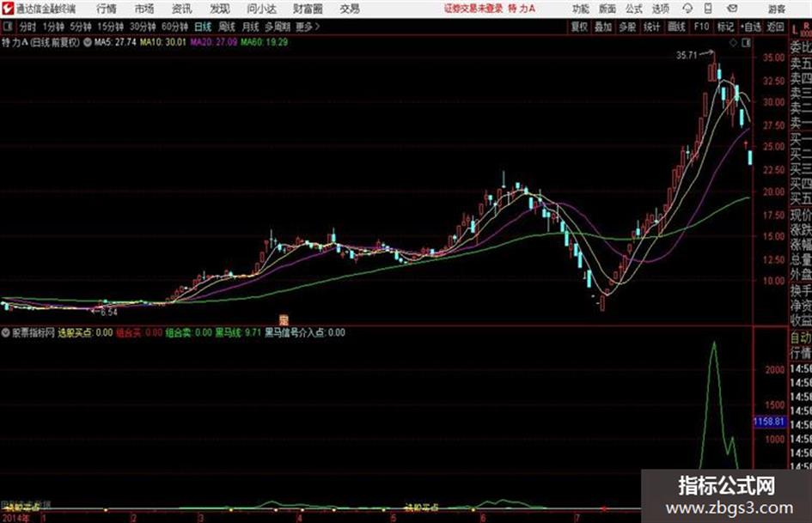Click the panel toggle icon atop main chart
Screen dimensions: 812x523
(746, 43)
